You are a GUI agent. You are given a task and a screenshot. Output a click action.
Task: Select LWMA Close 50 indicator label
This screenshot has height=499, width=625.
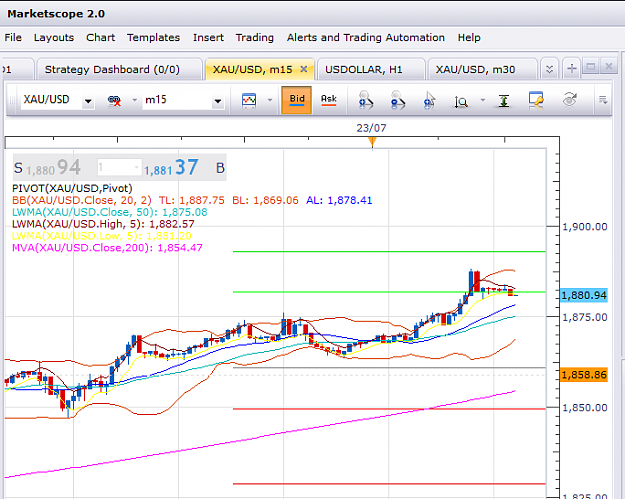pos(110,212)
